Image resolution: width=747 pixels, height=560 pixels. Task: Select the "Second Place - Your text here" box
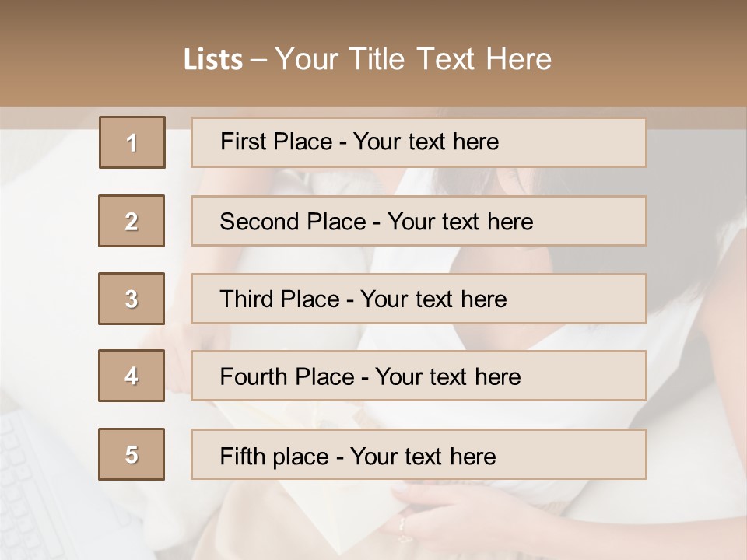[x=419, y=221]
